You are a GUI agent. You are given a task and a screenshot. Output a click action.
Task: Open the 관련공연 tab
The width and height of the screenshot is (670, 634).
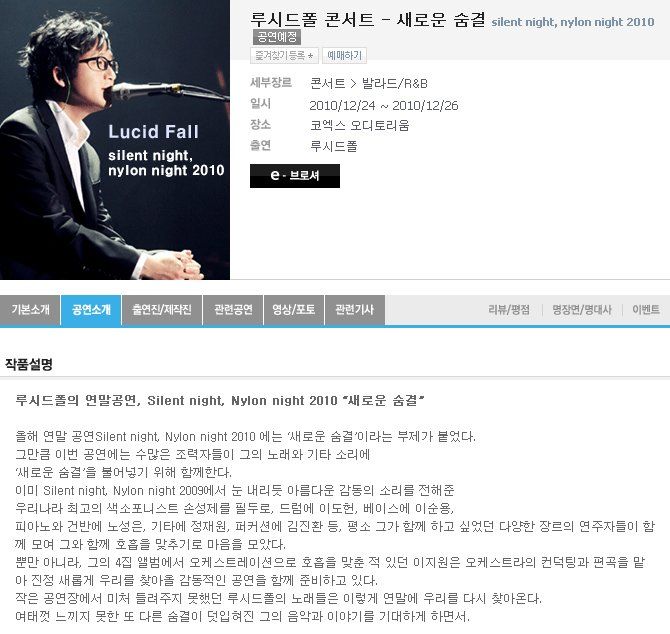coord(233,310)
